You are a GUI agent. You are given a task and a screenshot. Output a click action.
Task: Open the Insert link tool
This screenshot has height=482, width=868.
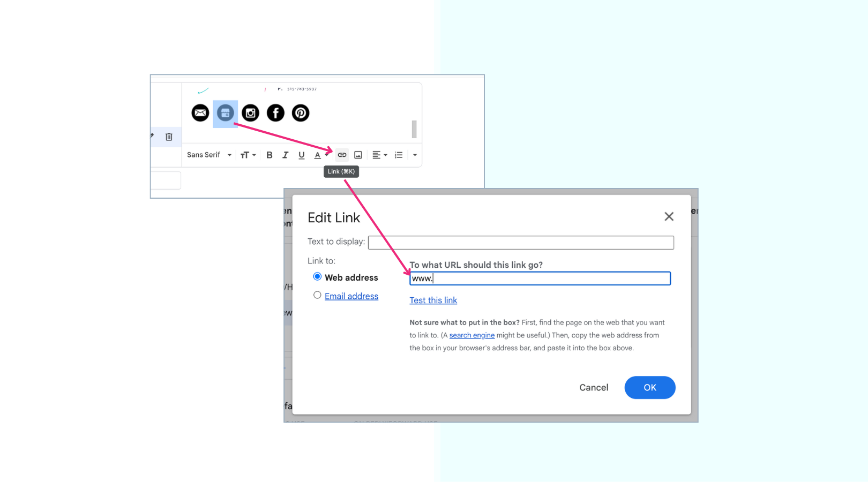coord(342,155)
